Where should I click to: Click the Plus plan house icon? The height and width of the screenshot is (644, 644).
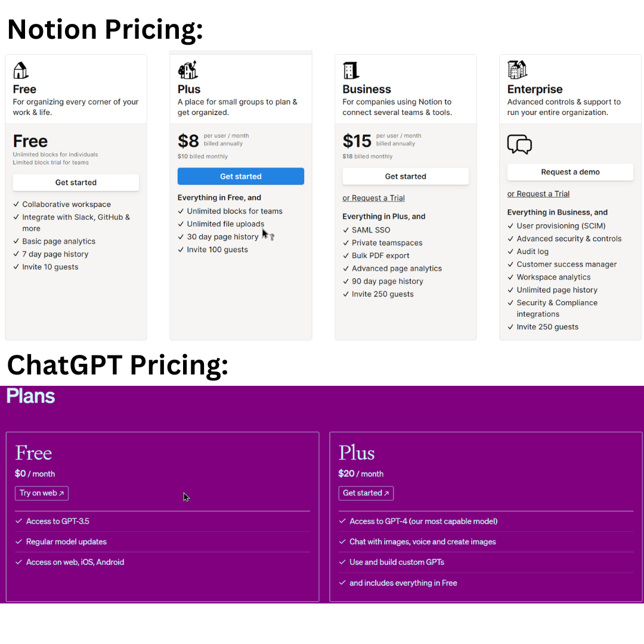187,69
